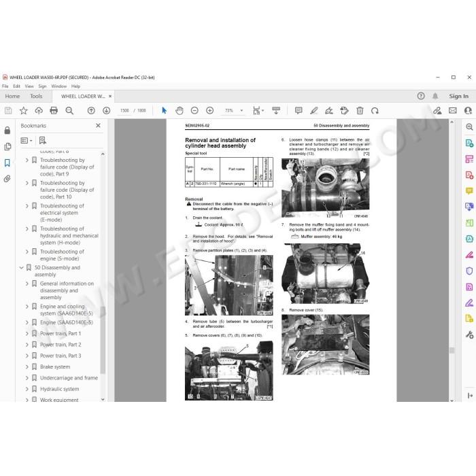
Task: Open the Edit menu
Action: click(16, 86)
